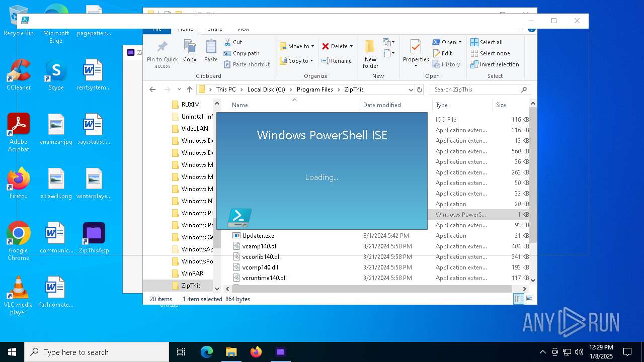The height and width of the screenshot is (362, 644).
Task: Click Invert selection
Action: click(x=495, y=64)
